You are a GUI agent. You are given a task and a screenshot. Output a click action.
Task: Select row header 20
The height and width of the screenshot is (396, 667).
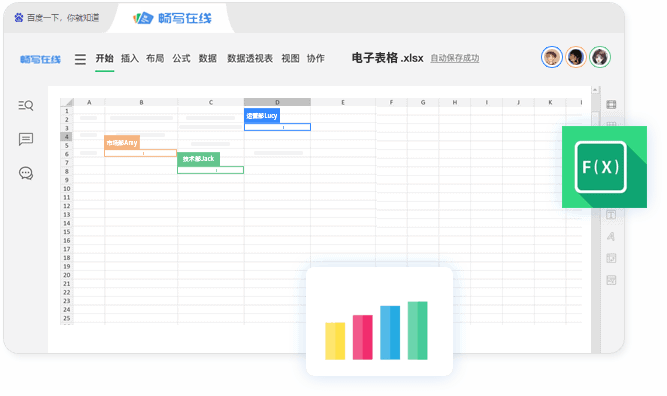click(67, 275)
